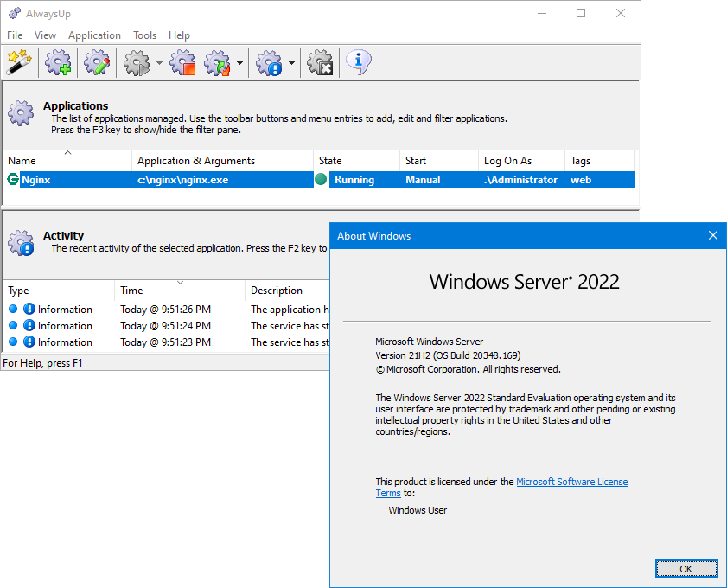Click 'For Help, press F1' in the status bar
The width and height of the screenshot is (727, 588).
42,362
